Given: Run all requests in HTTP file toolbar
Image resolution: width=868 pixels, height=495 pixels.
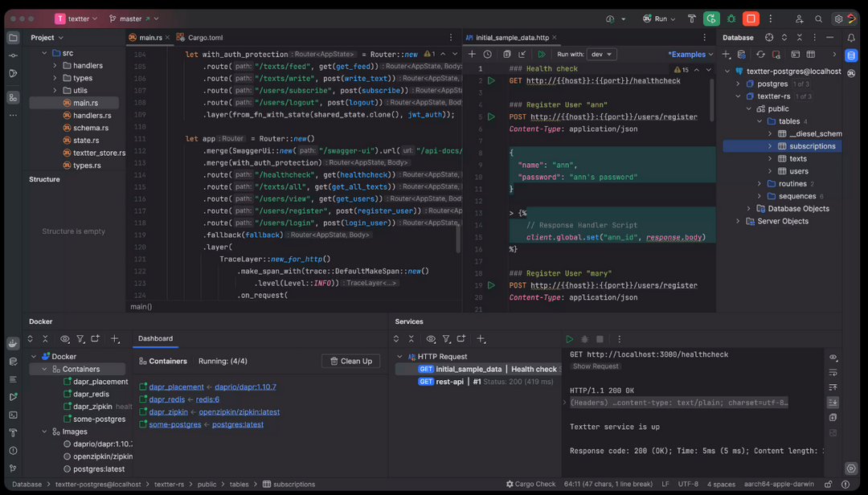Looking at the screenshot, I should click(x=542, y=55).
